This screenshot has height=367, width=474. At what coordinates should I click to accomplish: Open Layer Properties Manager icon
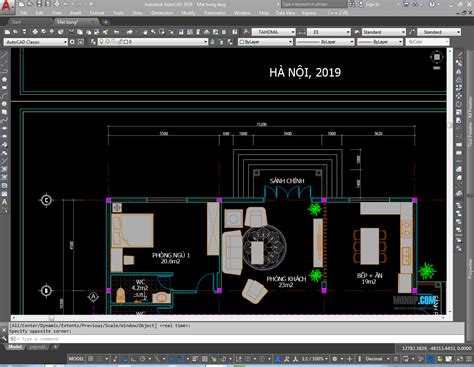click(93, 42)
